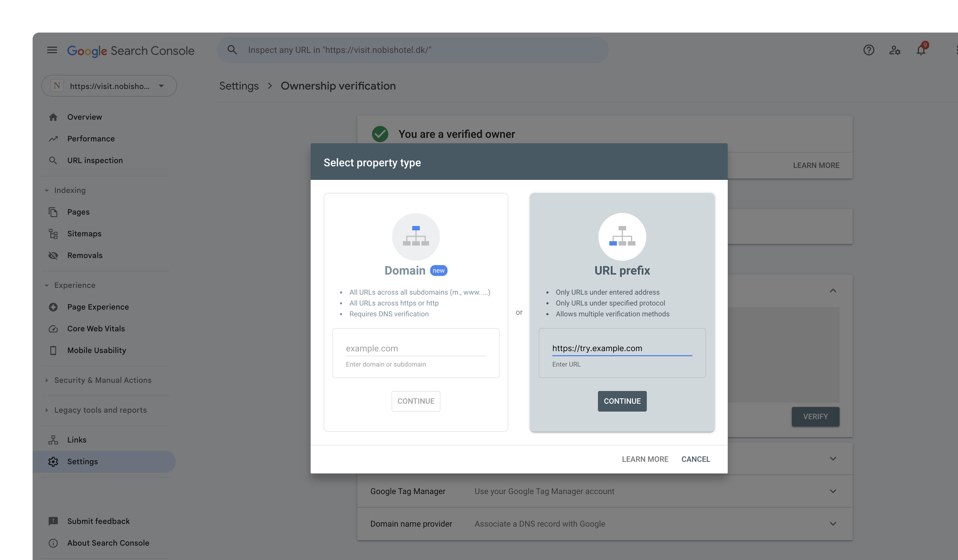The height and width of the screenshot is (560, 958).
Task: Open the notifications bell
Action: [921, 50]
